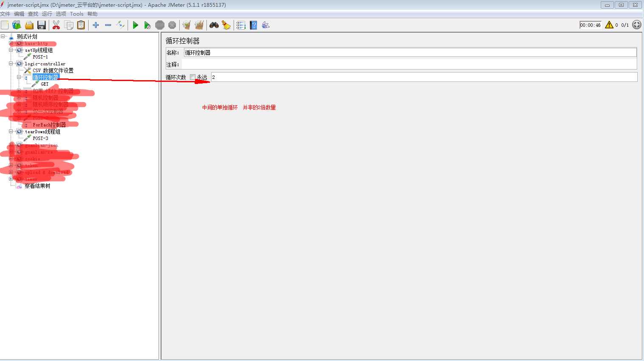644x361 pixels.
Task: Click the Search binoculars icon
Action: coord(214,25)
